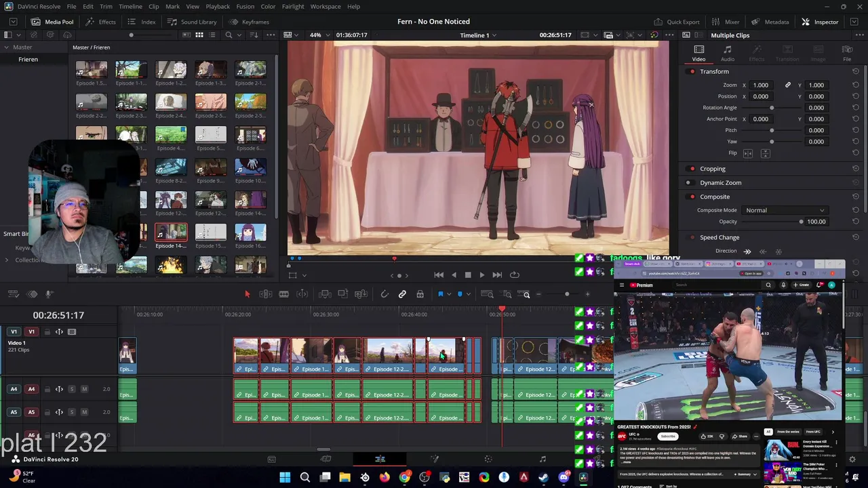868x488 pixels.
Task: Collapse the Master bin tree
Action: click(x=6, y=47)
